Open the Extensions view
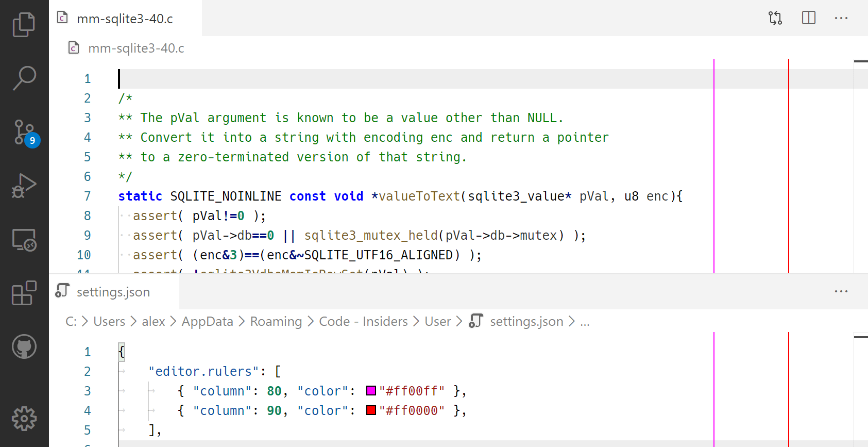The width and height of the screenshot is (868, 447). [24, 293]
